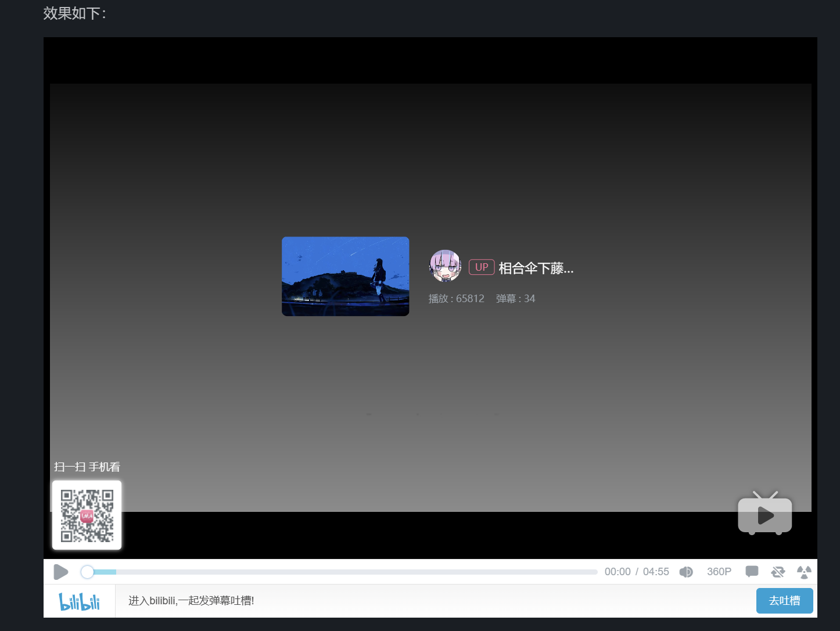Click the fullscreen icon in player bar
This screenshot has width=840, height=631.
[x=804, y=572]
